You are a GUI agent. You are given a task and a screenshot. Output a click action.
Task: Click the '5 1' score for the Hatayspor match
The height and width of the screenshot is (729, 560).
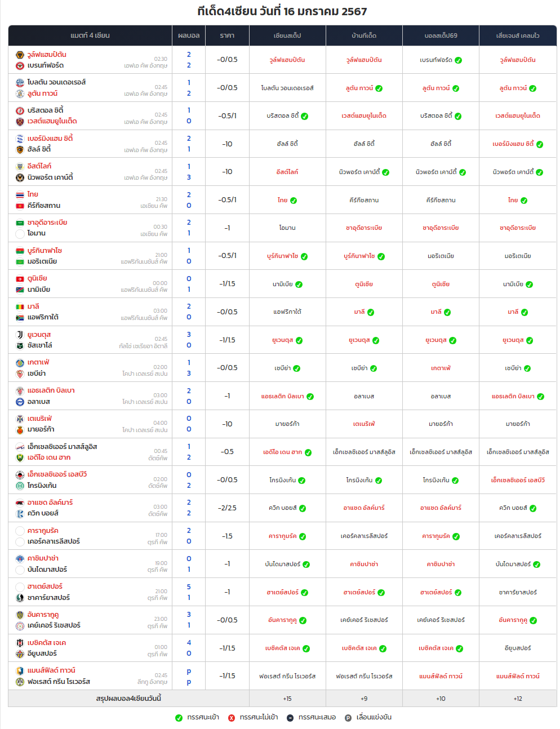(189, 592)
